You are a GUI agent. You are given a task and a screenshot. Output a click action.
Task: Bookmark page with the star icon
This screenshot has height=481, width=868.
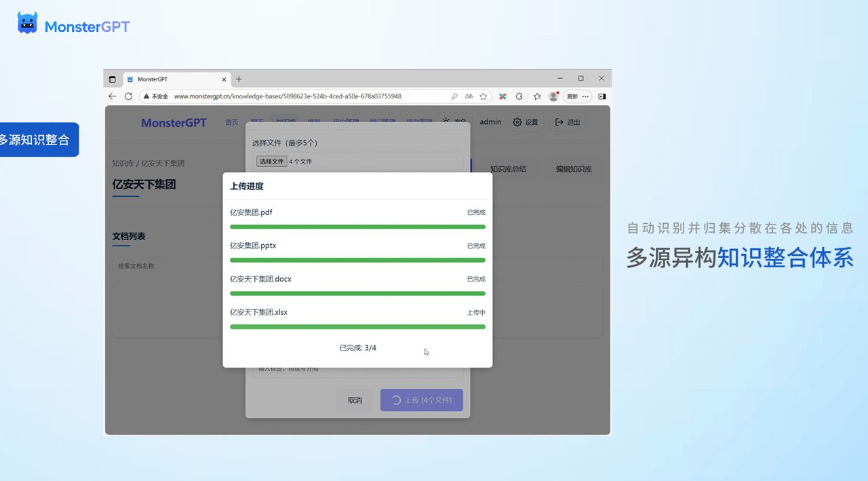point(484,96)
